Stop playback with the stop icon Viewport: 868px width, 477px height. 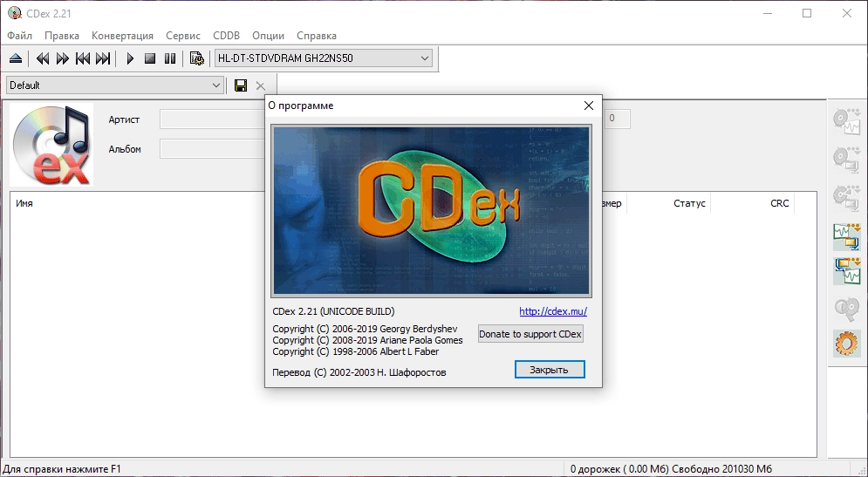(x=150, y=58)
